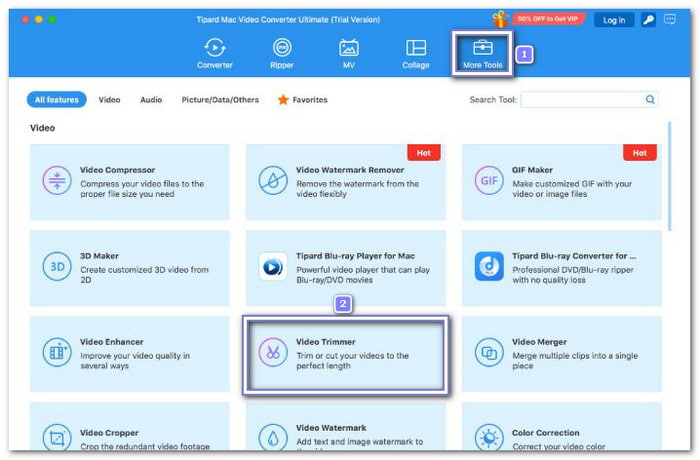Image resolution: width=700 pixels, height=460 pixels.
Task: Go to the Collage tab
Action: tap(416, 54)
